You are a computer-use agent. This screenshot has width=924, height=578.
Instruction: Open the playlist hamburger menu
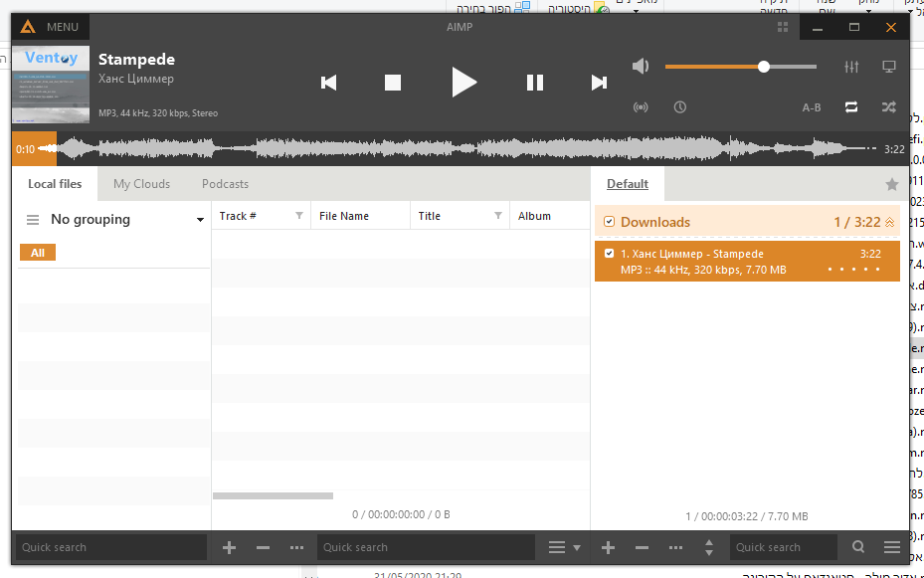click(891, 548)
